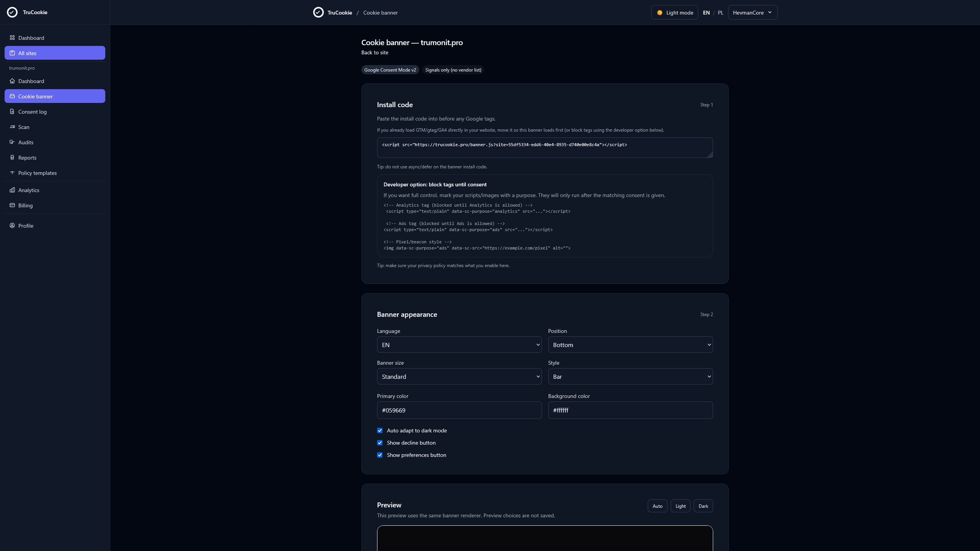Uncheck Show decline button
The width and height of the screenshot is (980, 551).
pos(380,442)
